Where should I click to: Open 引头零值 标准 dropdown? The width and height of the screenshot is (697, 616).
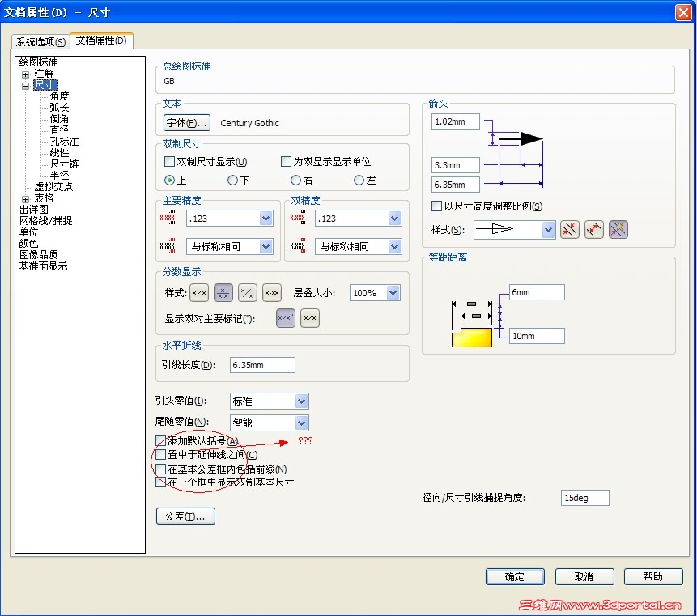pos(301,401)
